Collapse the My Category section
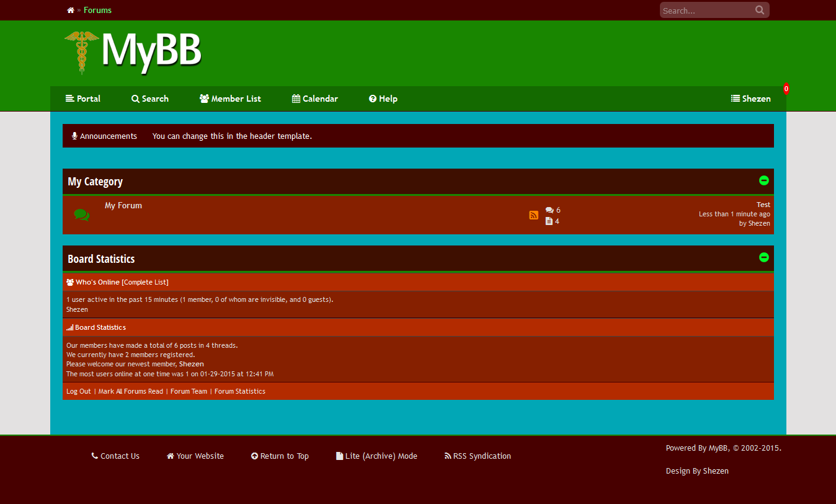 tap(764, 180)
